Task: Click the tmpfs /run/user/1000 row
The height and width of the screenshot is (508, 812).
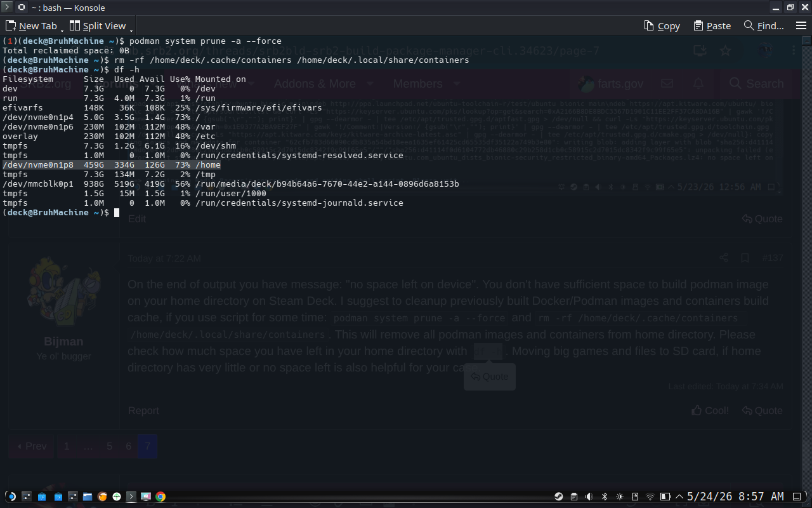Action: pos(134,194)
